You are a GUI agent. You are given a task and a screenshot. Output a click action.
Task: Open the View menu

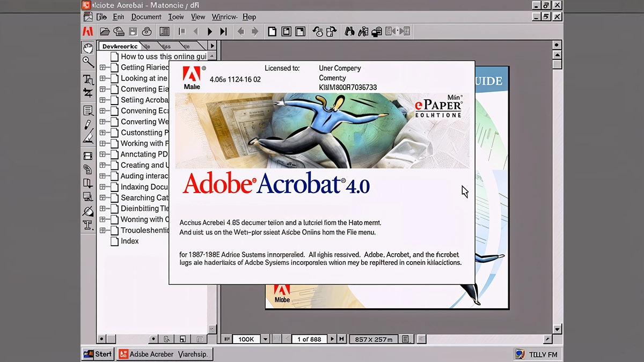click(198, 17)
